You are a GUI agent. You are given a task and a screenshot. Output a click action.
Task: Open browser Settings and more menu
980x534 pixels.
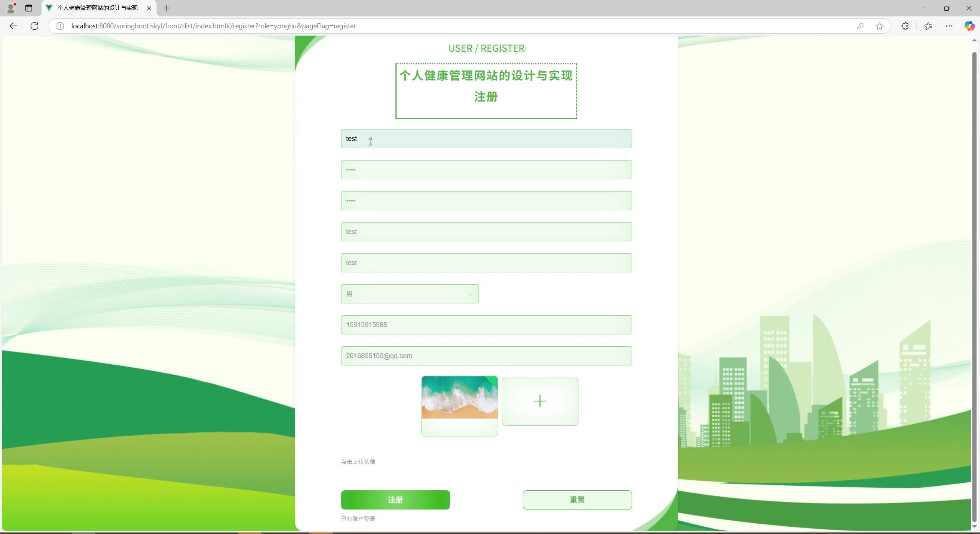click(949, 26)
